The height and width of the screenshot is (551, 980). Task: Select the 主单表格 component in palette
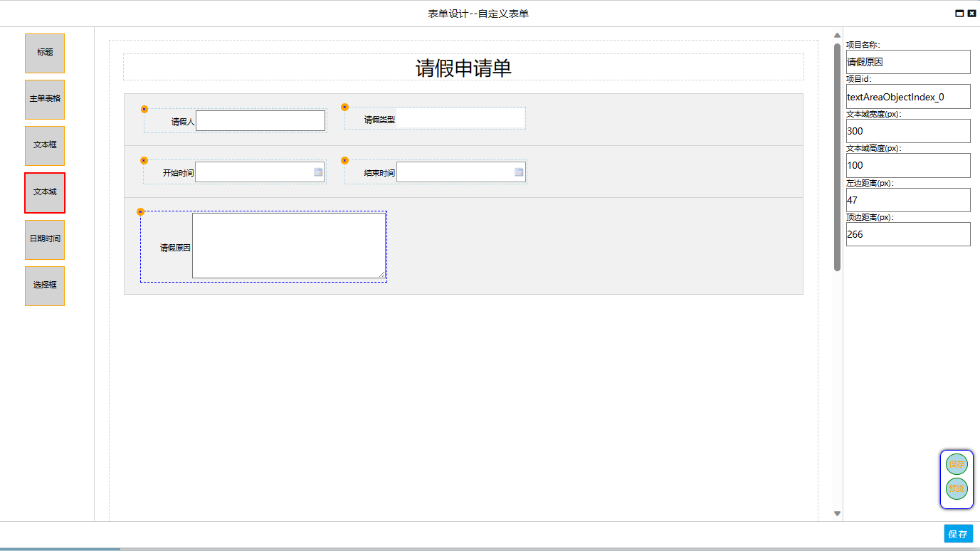coord(45,100)
